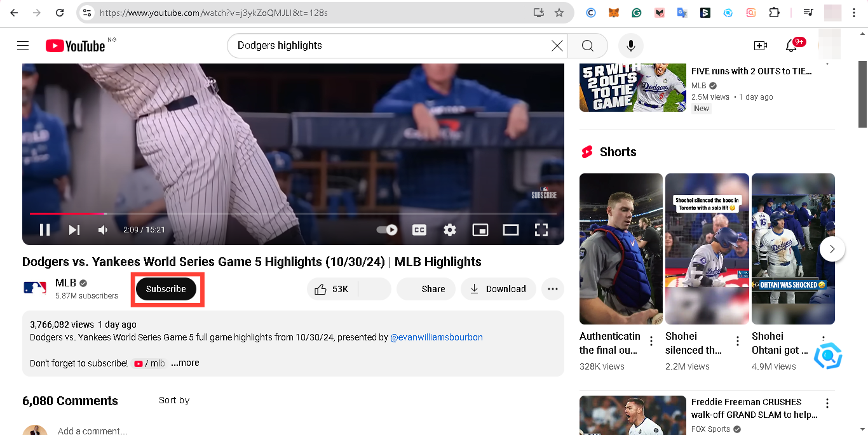
Task: Open options for Authenticating short
Action: point(651,342)
